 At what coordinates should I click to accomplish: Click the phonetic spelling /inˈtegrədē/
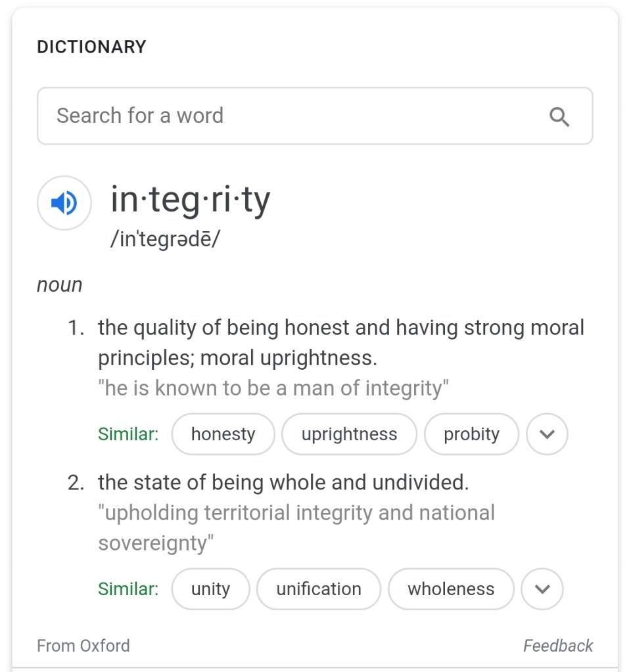[166, 238]
